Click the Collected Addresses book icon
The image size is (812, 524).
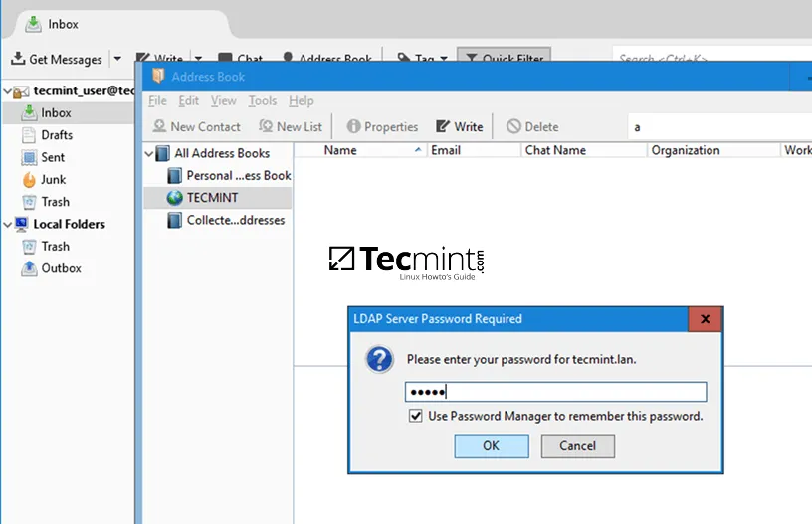click(x=175, y=220)
